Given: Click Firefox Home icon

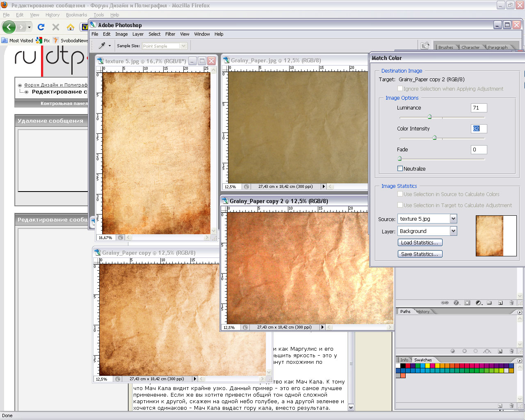Looking at the screenshot, I should pyautogui.click(x=71, y=27).
